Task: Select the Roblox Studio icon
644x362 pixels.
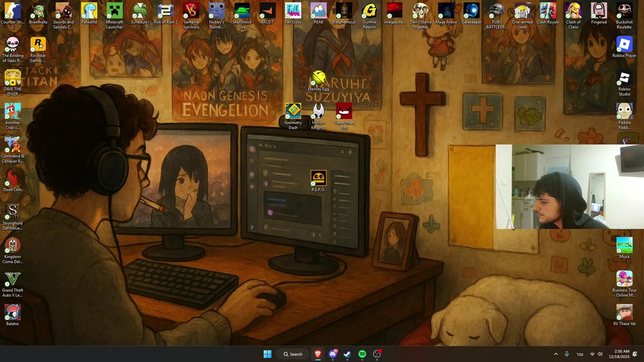Action: [624, 83]
